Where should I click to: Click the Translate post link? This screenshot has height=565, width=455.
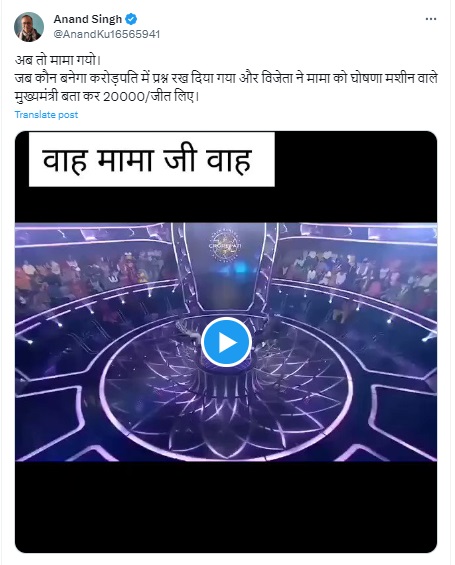[x=46, y=115]
